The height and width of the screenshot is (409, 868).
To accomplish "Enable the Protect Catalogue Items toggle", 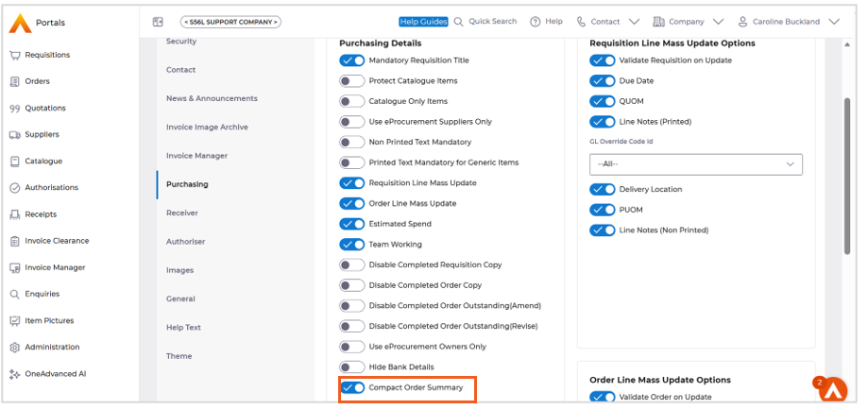I will (352, 81).
